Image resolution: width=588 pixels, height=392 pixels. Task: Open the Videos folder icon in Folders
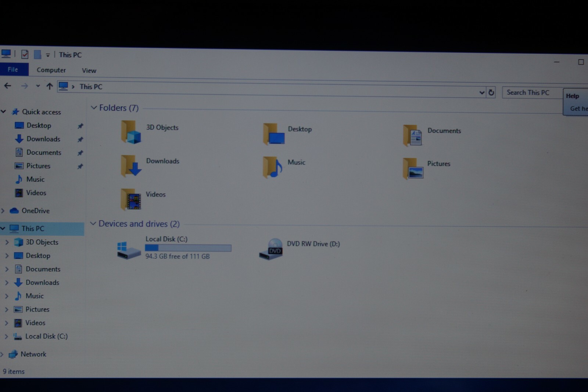coord(131,199)
